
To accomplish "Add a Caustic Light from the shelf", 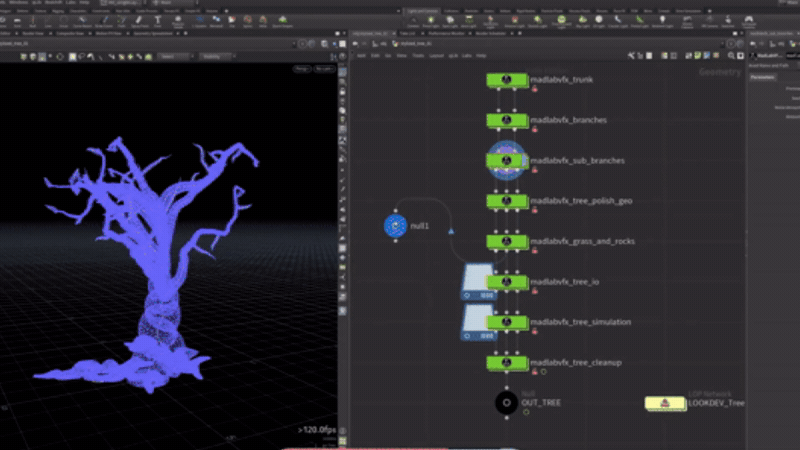I will [618, 22].
